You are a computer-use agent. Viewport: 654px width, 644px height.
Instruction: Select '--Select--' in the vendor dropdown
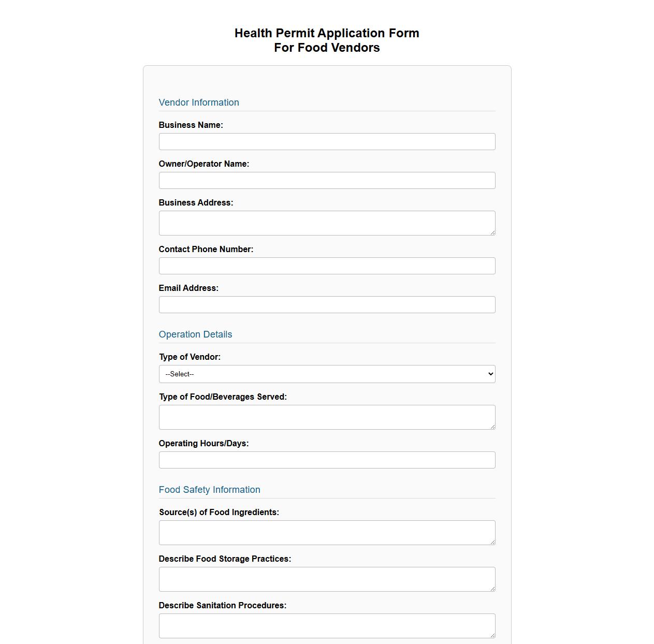pyautogui.click(x=327, y=373)
